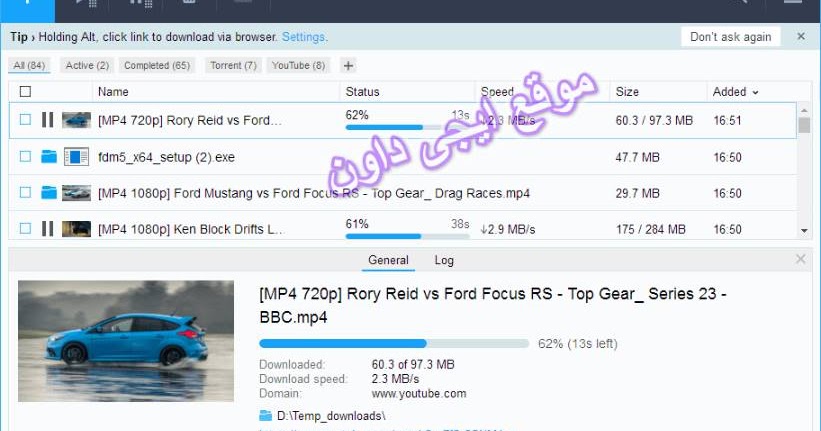Viewport: 821px width, 431px height.
Task: Click the 2.3 MB/s download speed in the details panel
Action: click(395, 379)
